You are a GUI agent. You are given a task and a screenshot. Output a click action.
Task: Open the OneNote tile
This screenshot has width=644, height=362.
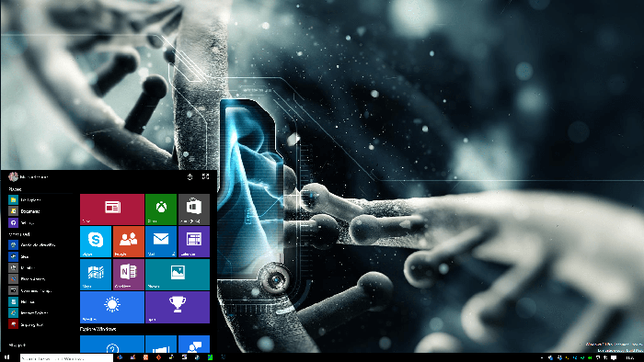point(129,275)
